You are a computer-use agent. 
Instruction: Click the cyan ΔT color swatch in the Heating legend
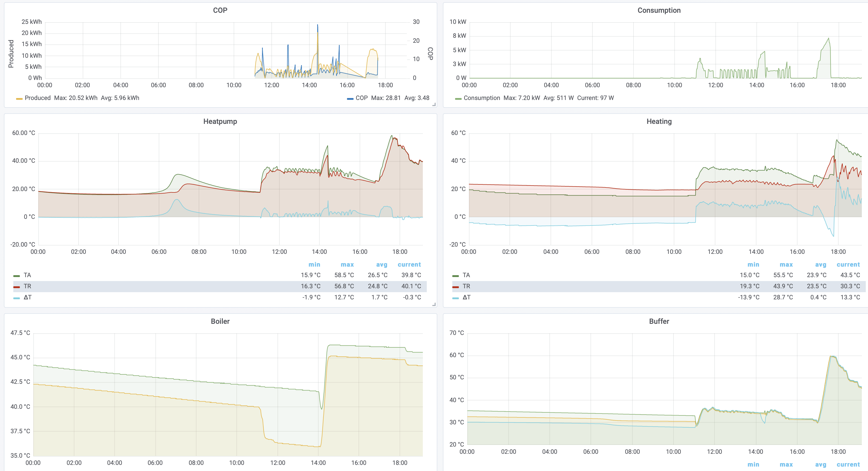(x=456, y=298)
